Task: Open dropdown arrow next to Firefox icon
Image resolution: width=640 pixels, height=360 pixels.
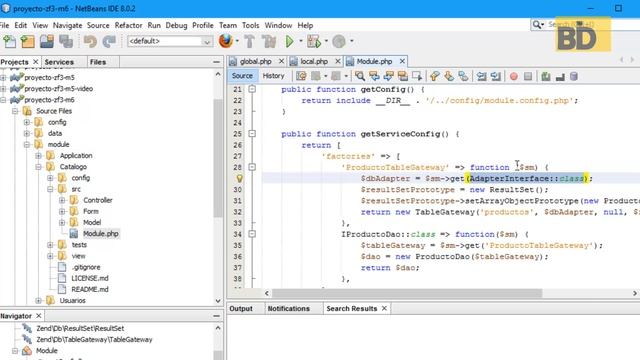Action: [237, 41]
